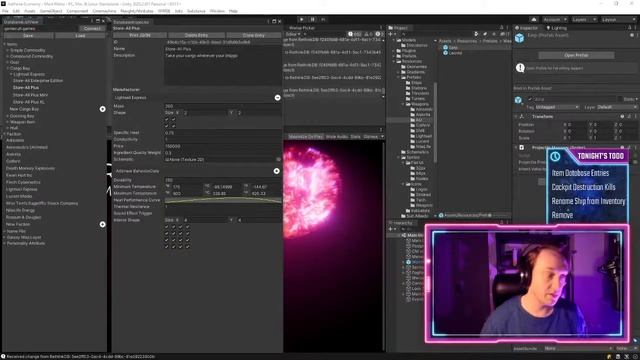This screenshot has height=360, width=640.
Task: Click the Heat Performance Curve field
Action: tap(223, 200)
